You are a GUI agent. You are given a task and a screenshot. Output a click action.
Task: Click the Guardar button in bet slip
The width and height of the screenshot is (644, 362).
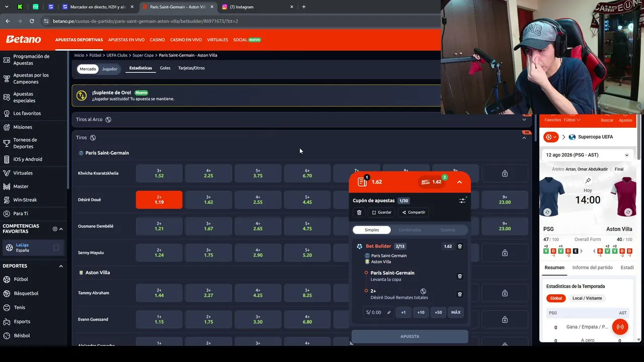(x=381, y=213)
